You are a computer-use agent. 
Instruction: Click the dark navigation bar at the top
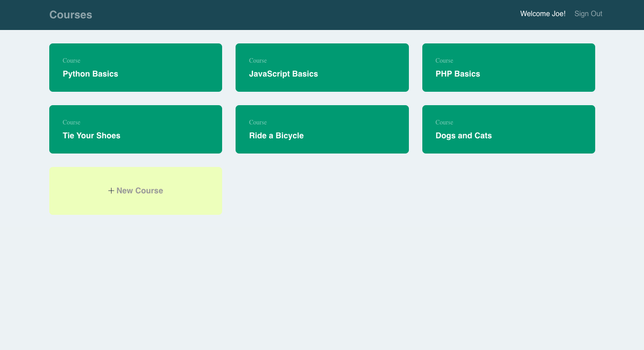[322, 15]
